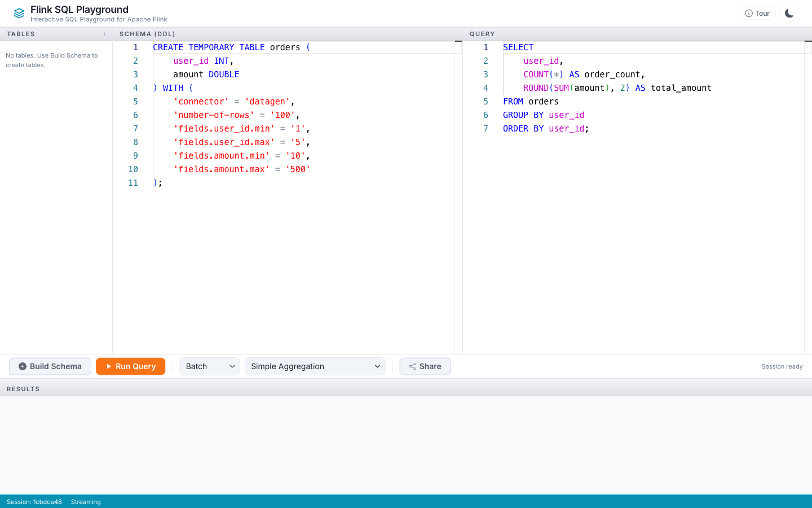Collapse the Tables panel using the chevron

[x=104, y=34]
